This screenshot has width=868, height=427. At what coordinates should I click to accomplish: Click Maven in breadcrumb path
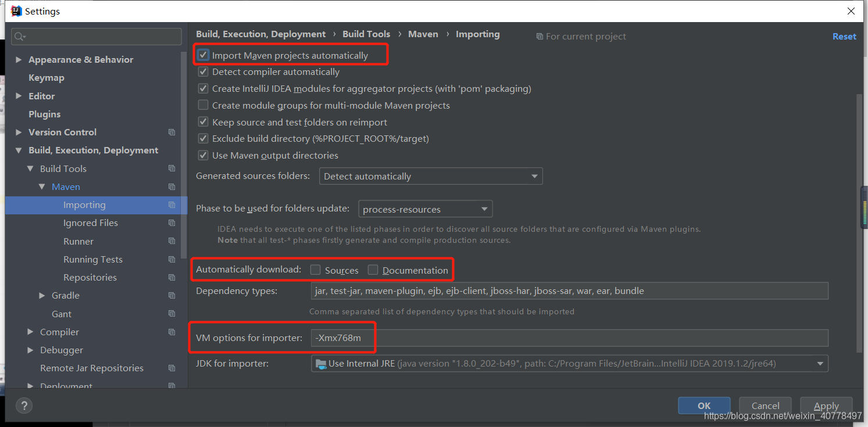click(x=423, y=34)
